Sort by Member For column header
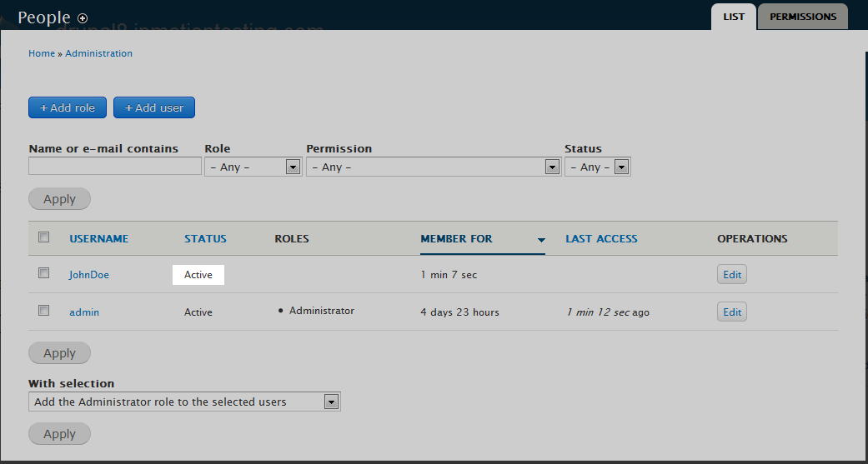This screenshot has height=464, width=868. 456,239
